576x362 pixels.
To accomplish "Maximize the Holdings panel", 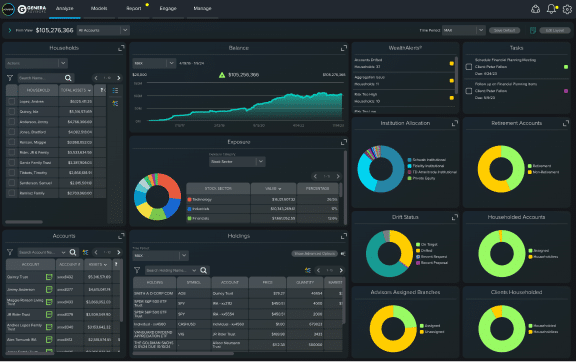I will (343, 236).
